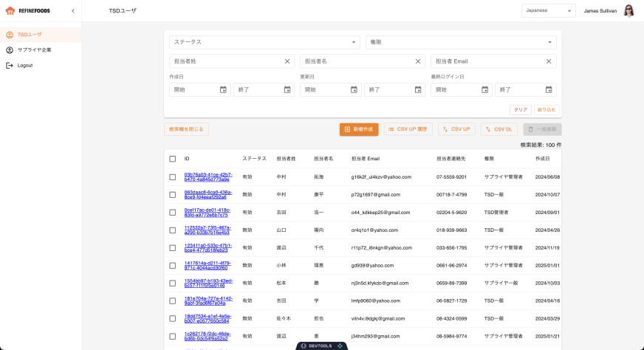Clear the 担当者 Email field with its X icon
The height and width of the screenshot is (350, 644).
coord(549,61)
